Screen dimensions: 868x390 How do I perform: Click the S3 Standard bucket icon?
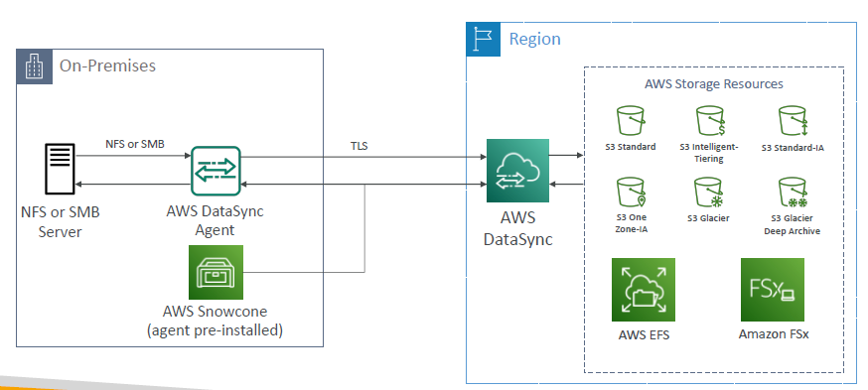631,120
